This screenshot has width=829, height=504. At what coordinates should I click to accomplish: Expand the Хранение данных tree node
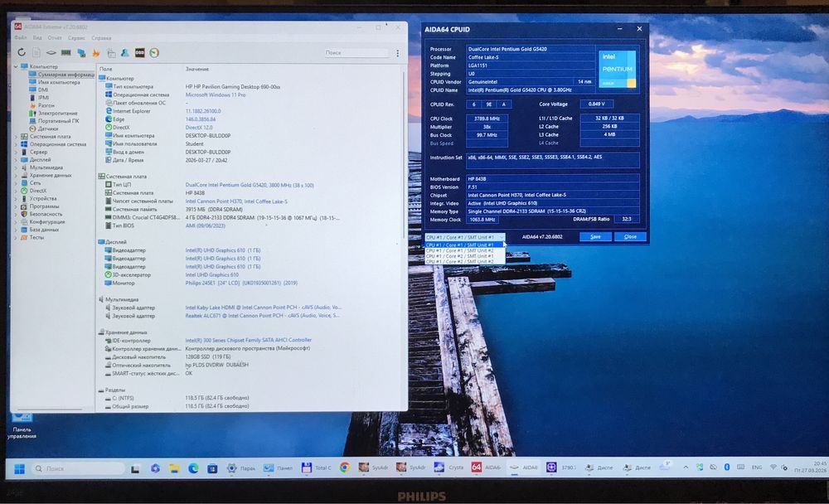16,175
